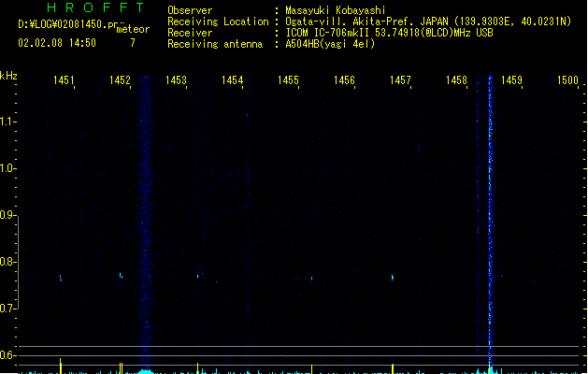Click the wide blue noise band after 1452
The image size is (588, 374).
coord(146,222)
